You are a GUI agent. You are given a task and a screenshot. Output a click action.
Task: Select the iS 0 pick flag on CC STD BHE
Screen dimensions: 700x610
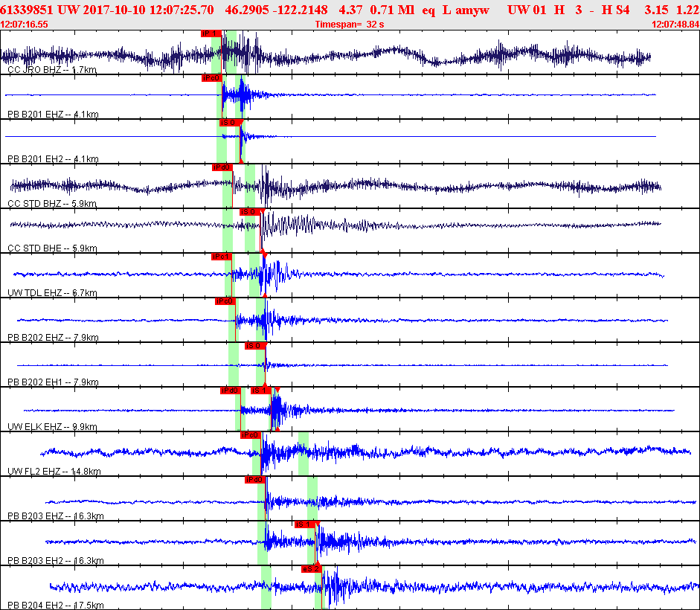point(250,212)
